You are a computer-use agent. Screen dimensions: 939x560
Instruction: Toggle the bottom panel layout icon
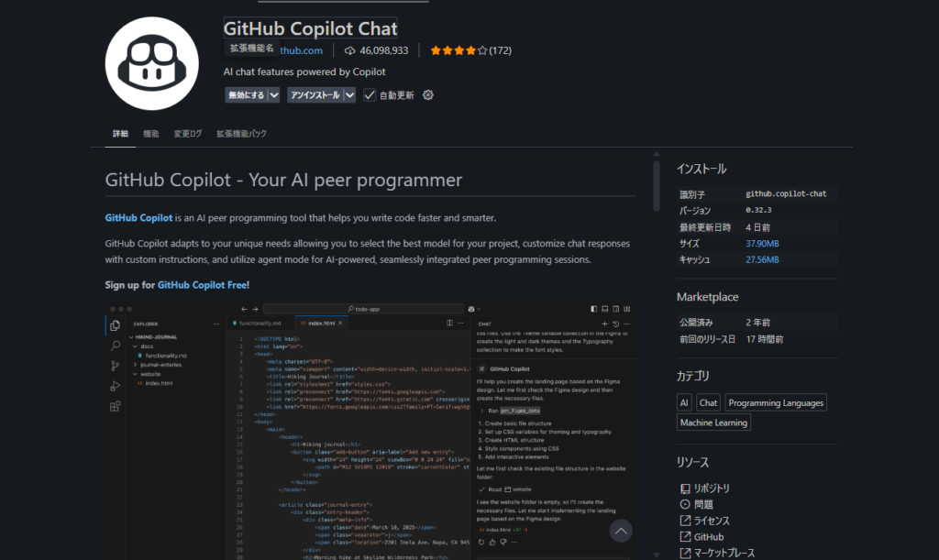click(x=605, y=309)
